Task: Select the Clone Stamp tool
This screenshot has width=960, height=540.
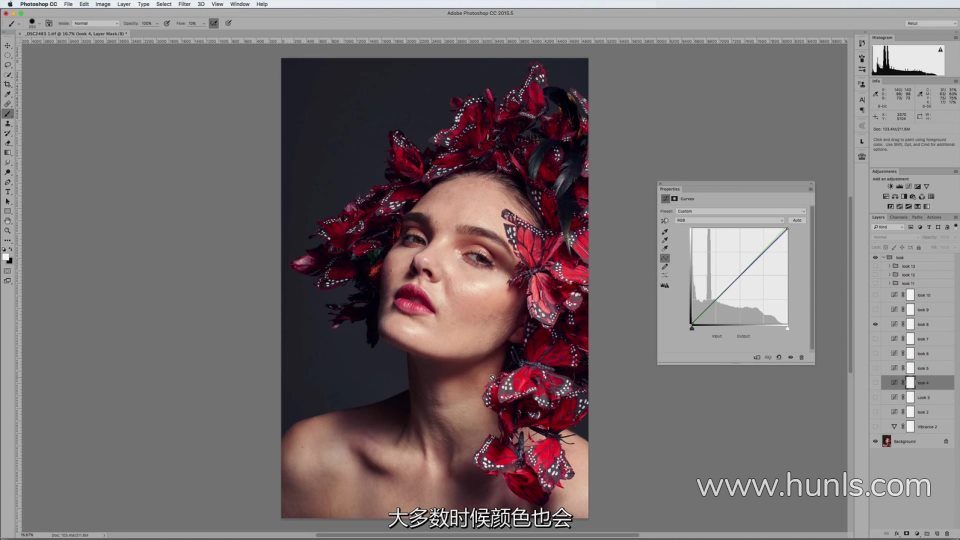Action: 7,124
